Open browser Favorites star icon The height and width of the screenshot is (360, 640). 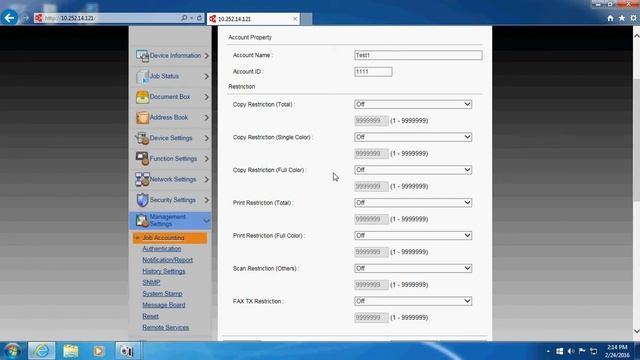pos(622,18)
